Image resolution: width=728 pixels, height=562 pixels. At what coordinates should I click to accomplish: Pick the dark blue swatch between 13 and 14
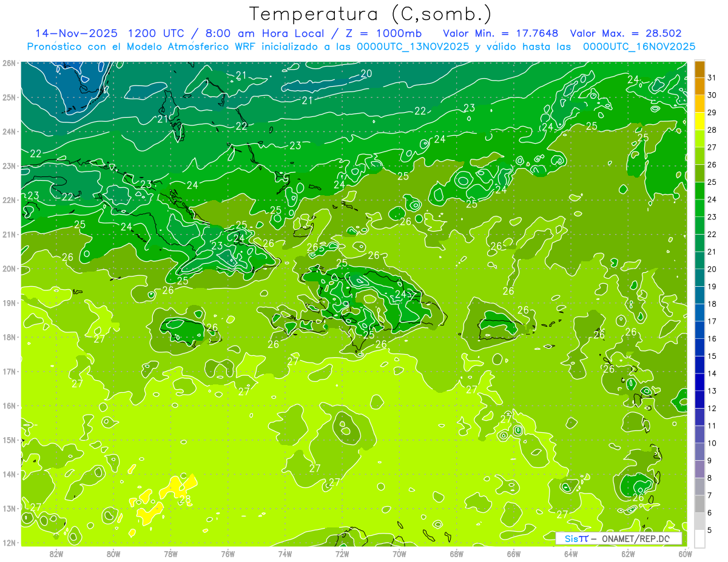point(699,382)
